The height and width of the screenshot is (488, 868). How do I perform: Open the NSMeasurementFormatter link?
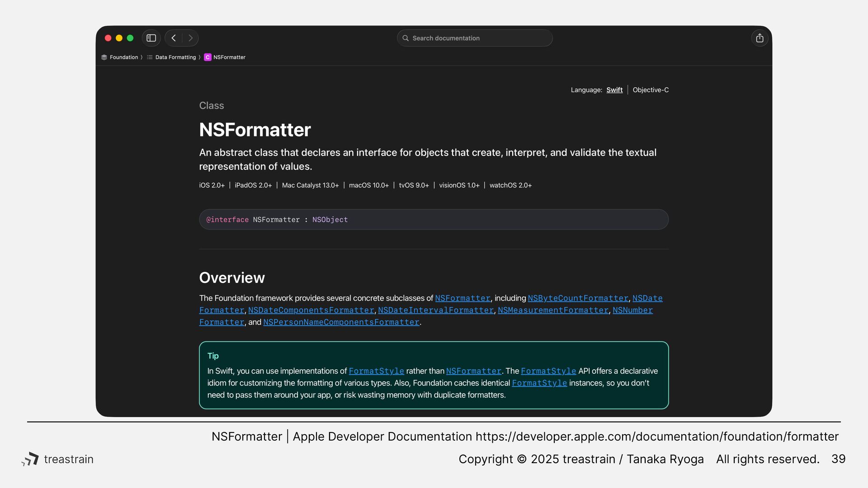click(x=553, y=310)
